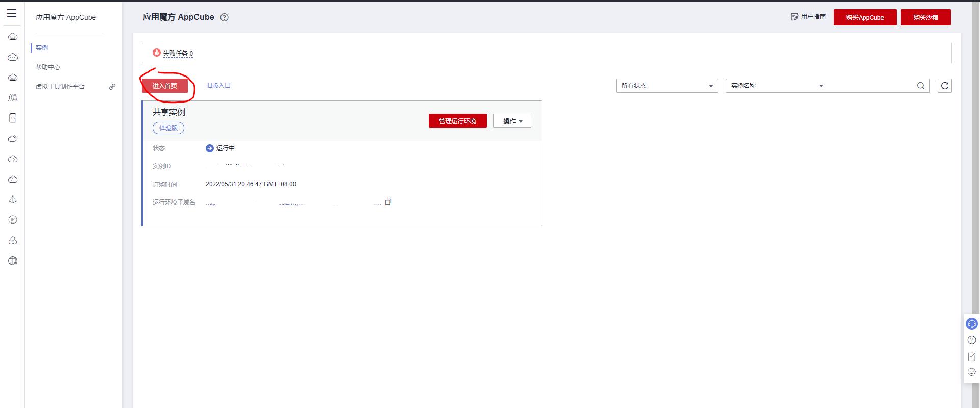Open 虚拟工具制作平台 in the navigation
The width and height of the screenshot is (980, 408).
coord(60,87)
